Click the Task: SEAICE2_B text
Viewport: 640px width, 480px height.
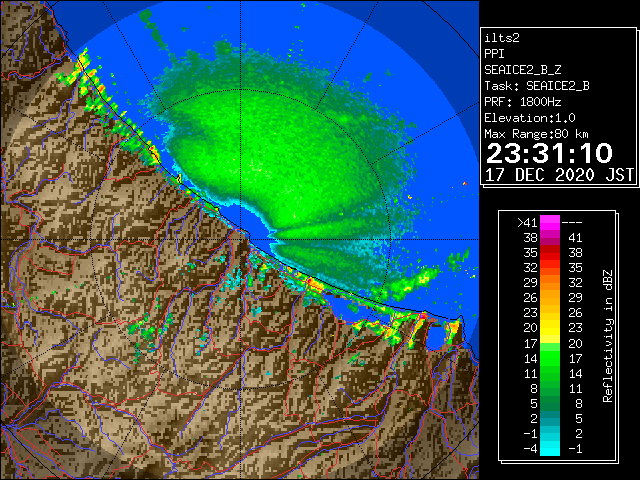[x=537, y=86]
